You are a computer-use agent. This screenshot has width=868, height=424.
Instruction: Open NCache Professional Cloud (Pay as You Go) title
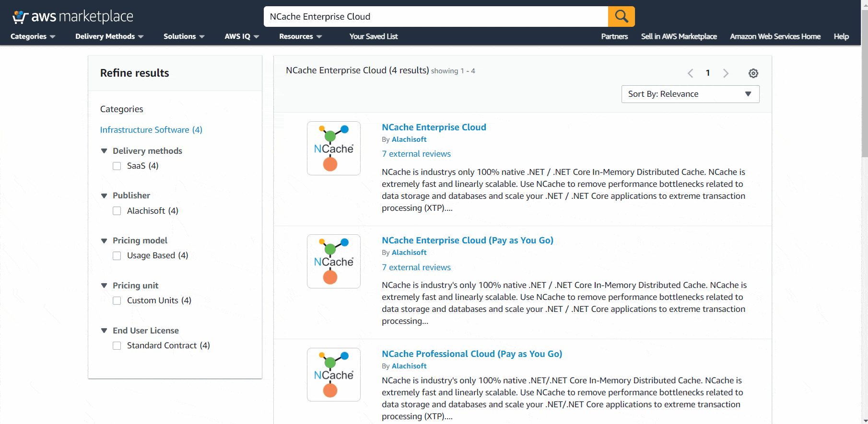point(472,354)
